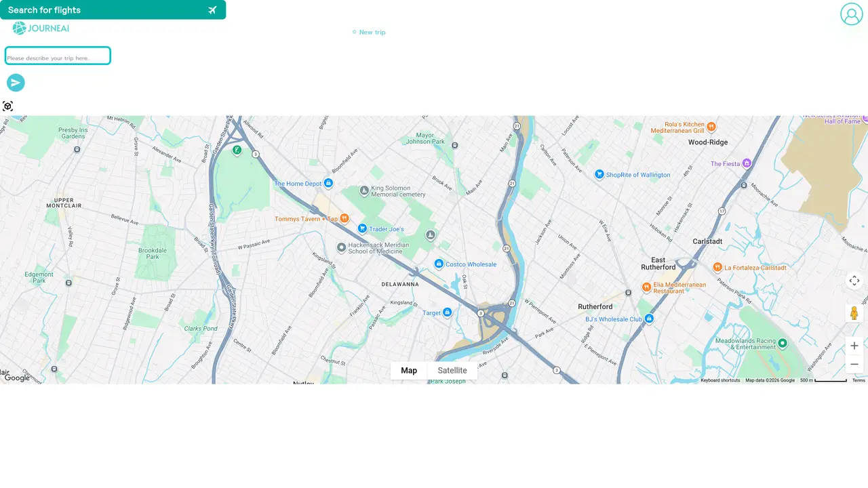Click the trip description input field
868x488 pixels.
[x=58, y=56]
